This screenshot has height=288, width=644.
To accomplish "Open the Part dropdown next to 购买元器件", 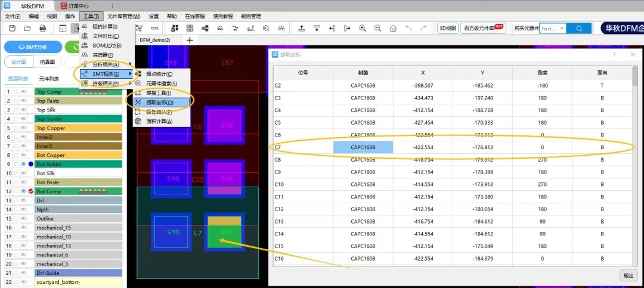I will click(x=562, y=28).
